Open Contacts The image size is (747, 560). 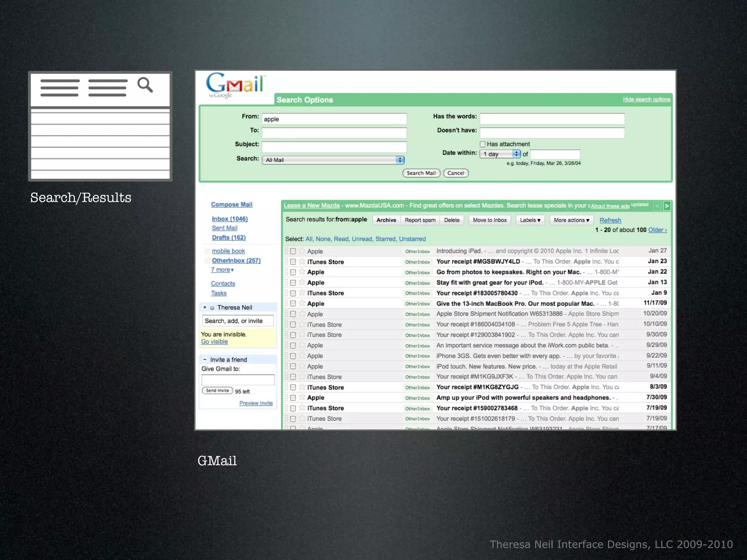(x=223, y=284)
